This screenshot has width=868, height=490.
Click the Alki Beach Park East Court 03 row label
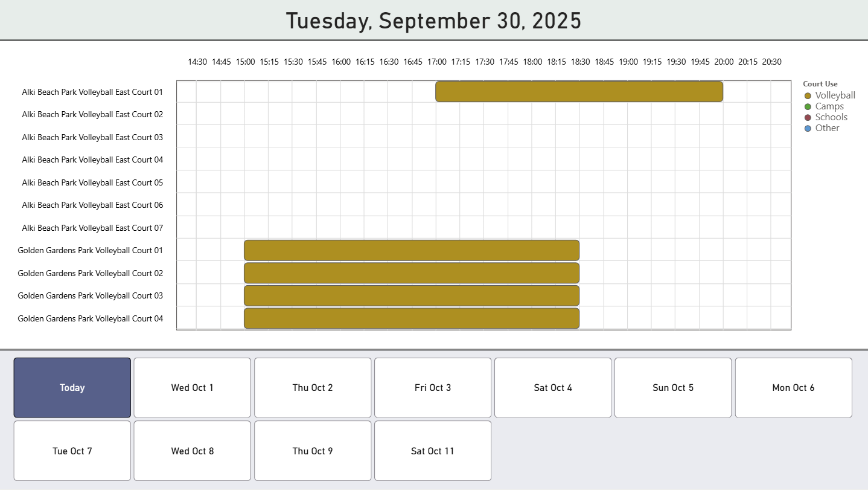[x=92, y=137]
